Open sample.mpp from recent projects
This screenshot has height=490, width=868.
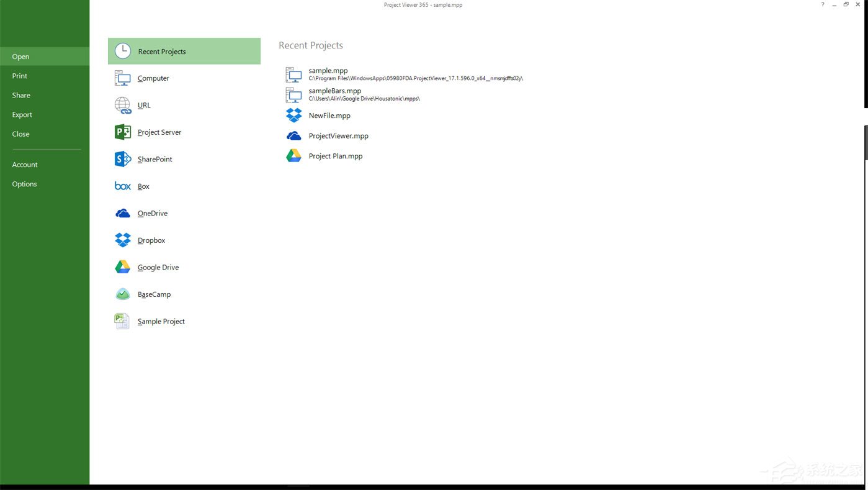click(x=328, y=70)
